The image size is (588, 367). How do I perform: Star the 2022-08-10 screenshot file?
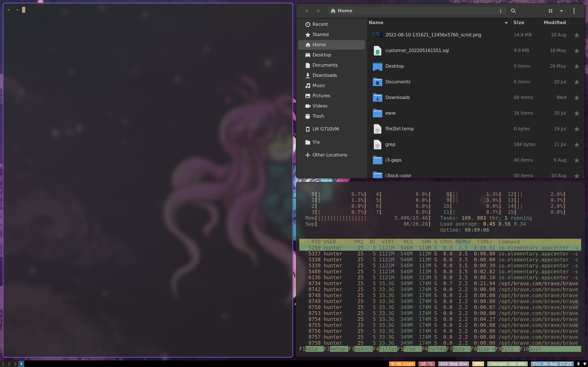pyautogui.click(x=577, y=35)
